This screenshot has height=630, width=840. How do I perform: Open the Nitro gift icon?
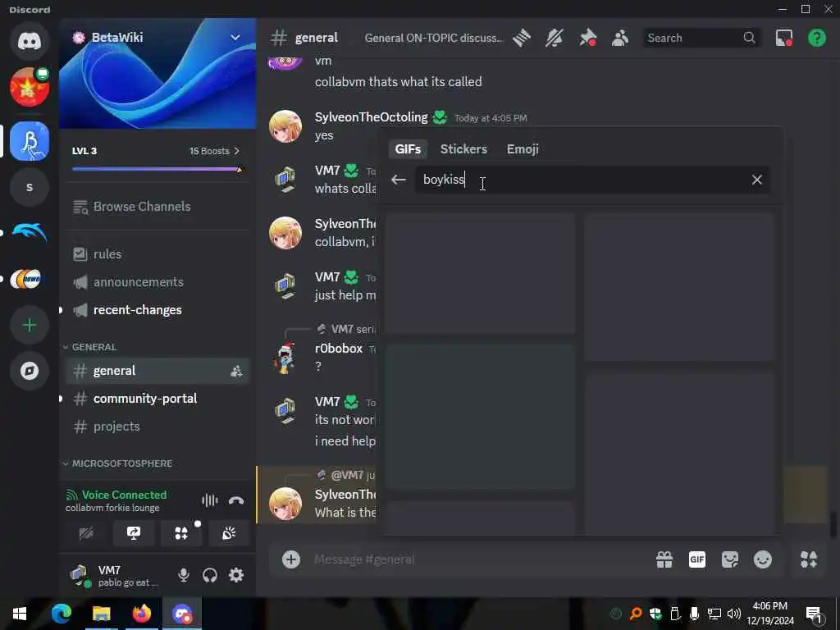tap(664, 559)
